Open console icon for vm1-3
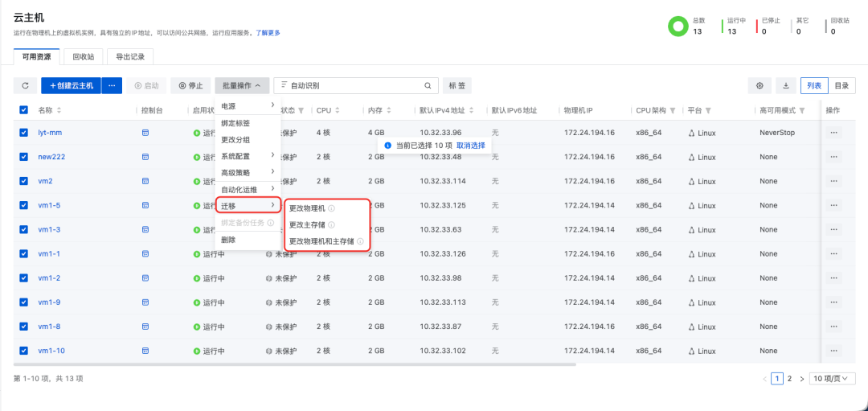 [x=145, y=229]
